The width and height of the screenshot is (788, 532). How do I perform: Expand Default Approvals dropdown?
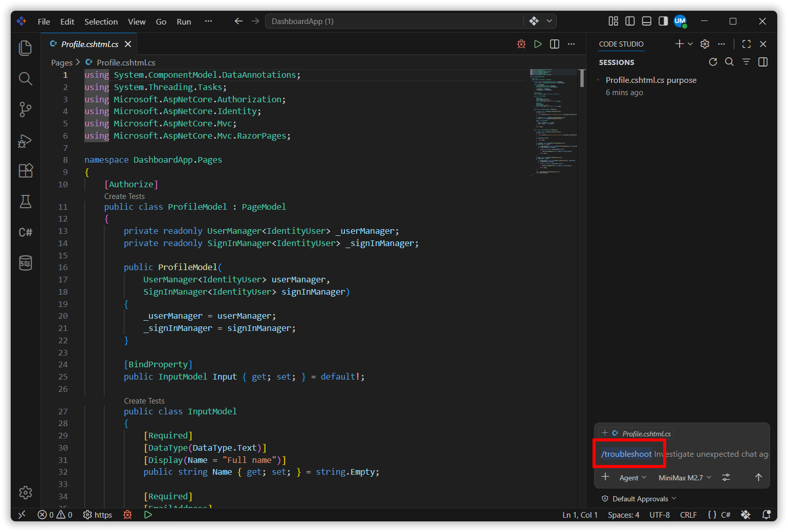point(639,499)
